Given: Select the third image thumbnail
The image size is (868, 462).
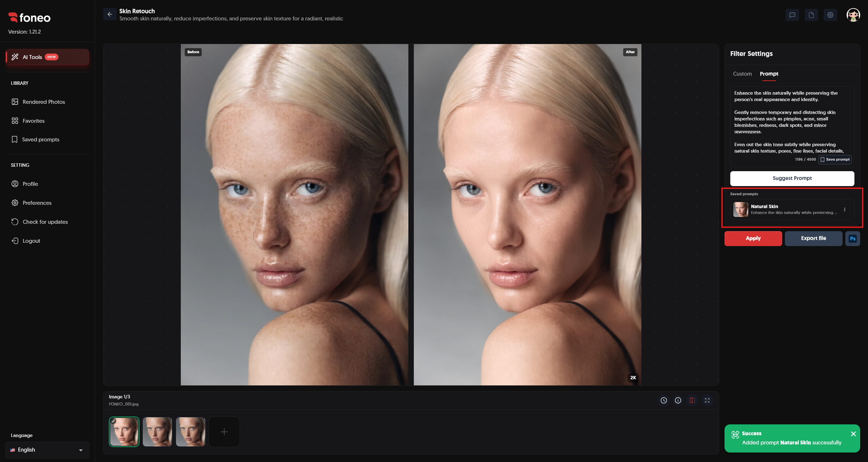Looking at the screenshot, I should [191, 431].
